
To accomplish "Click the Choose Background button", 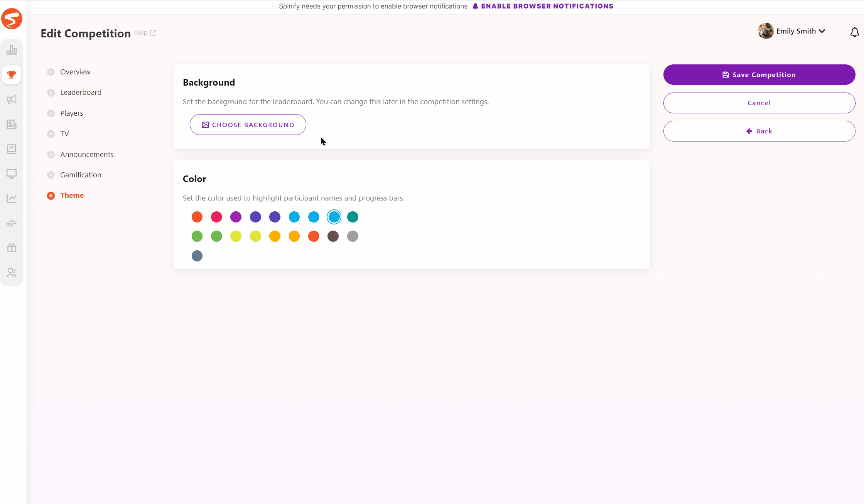I will tap(248, 125).
